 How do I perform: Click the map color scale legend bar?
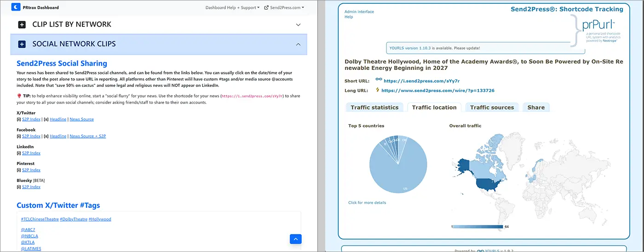click(478, 227)
